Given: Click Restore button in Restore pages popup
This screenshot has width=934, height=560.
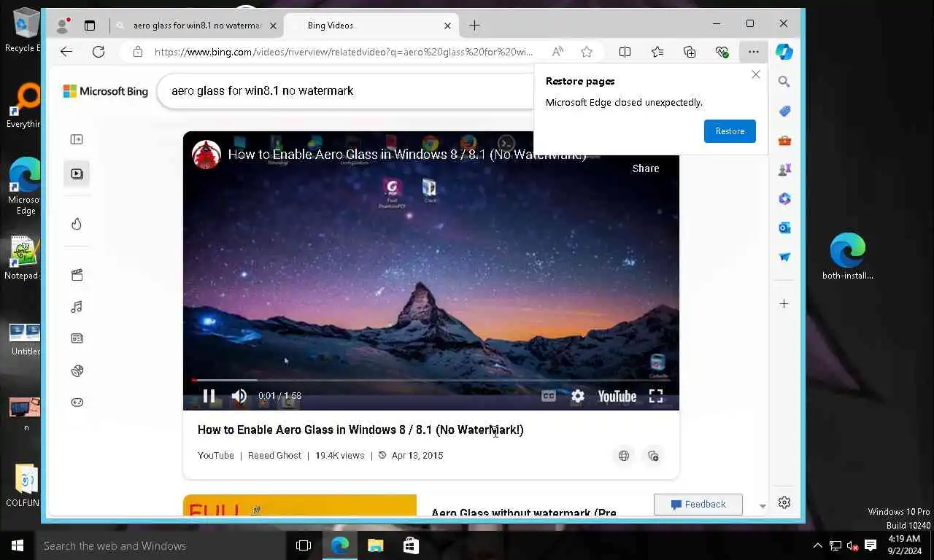Looking at the screenshot, I should tap(730, 131).
